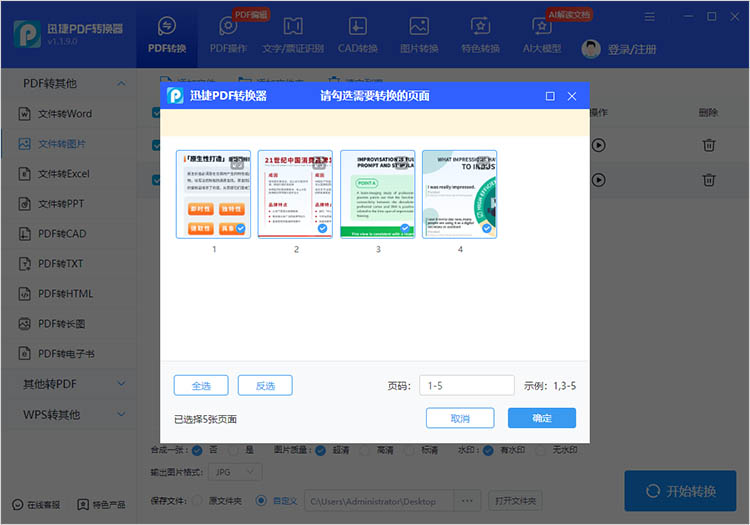
Task: Select 文件转Word in the sidebar
Action: [x=69, y=114]
